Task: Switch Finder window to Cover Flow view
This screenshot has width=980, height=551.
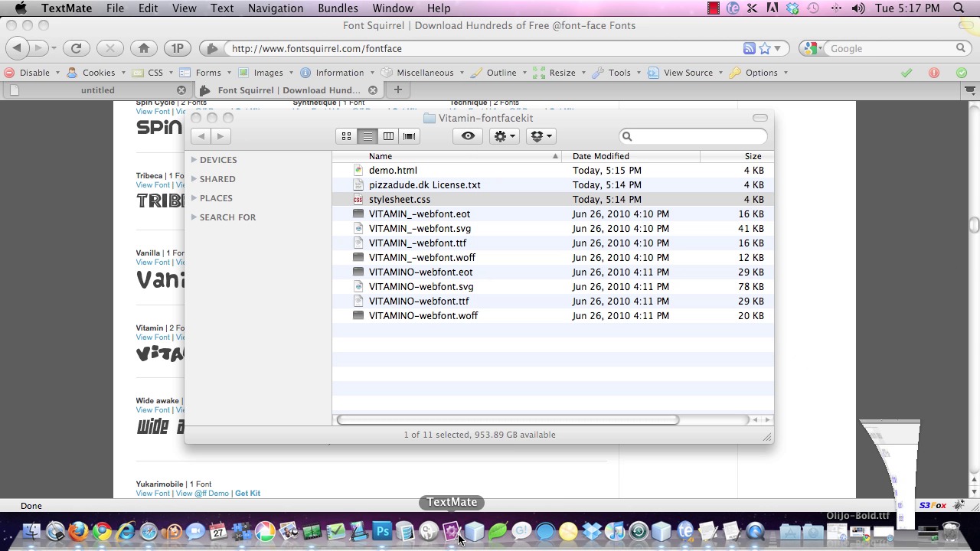Action: click(x=409, y=136)
